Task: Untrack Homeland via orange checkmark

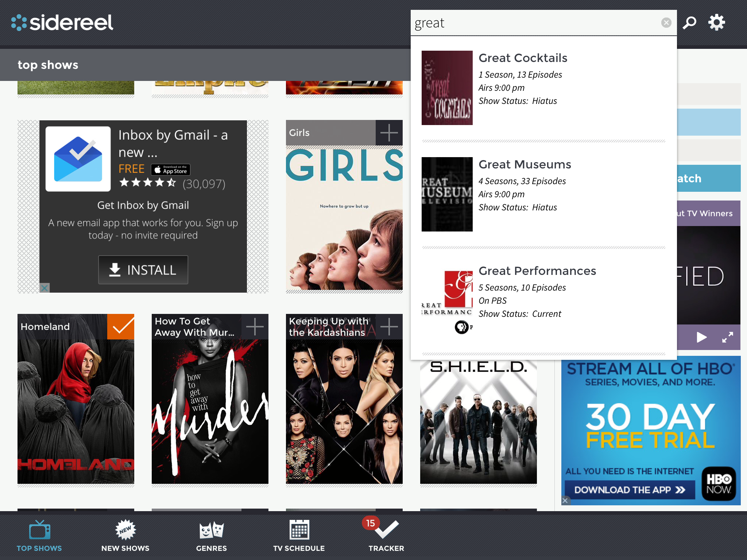Action: click(121, 327)
